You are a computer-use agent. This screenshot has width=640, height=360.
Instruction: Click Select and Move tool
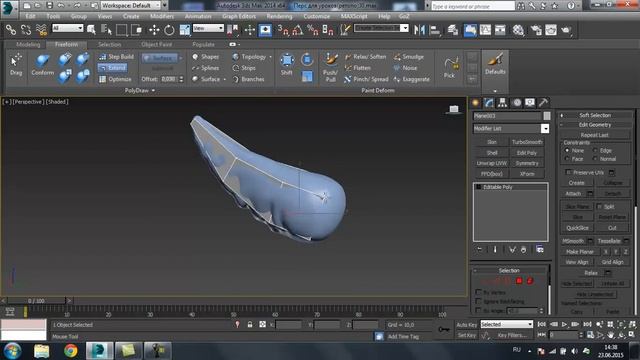[x=154, y=29]
